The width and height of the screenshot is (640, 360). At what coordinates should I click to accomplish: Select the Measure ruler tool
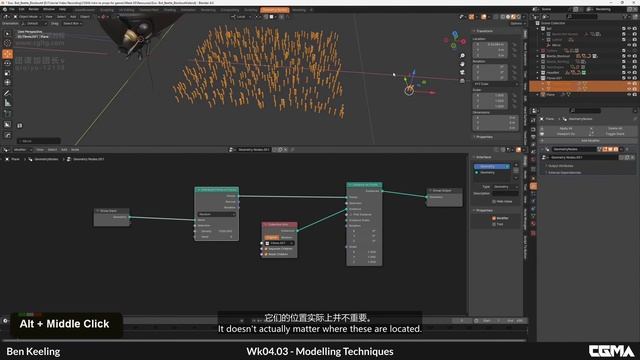click(7, 103)
